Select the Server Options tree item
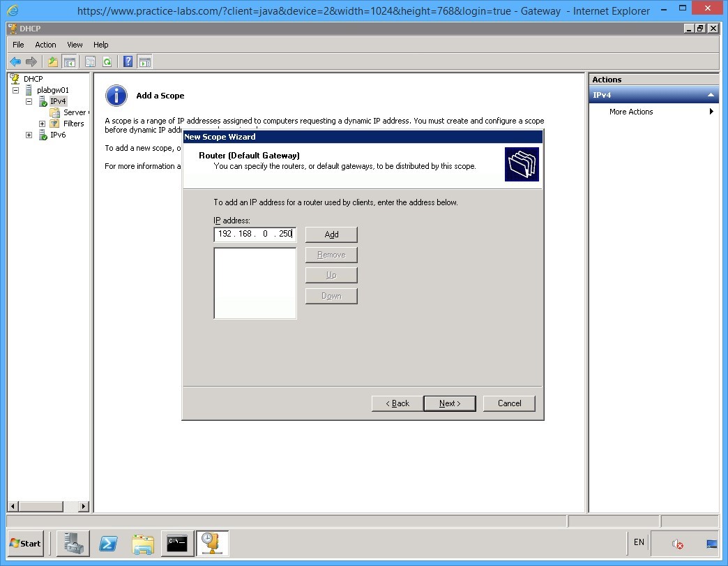Image resolution: width=728 pixels, height=566 pixels. [x=73, y=112]
